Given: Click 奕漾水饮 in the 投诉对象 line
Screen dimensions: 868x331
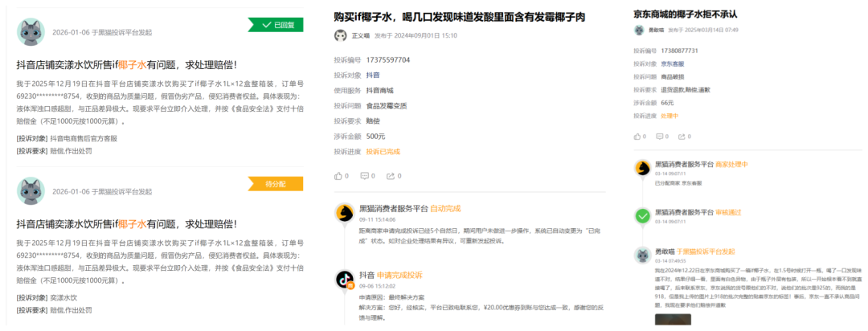Looking at the screenshot, I should [63, 298].
